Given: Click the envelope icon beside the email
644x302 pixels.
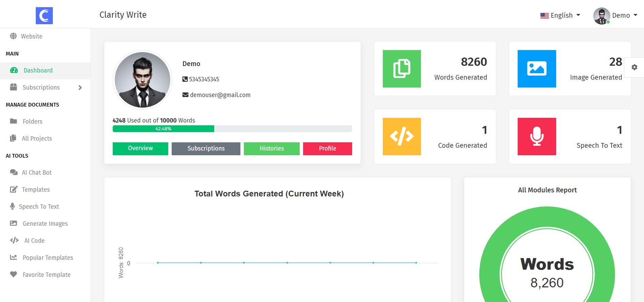Looking at the screenshot, I should coord(185,95).
